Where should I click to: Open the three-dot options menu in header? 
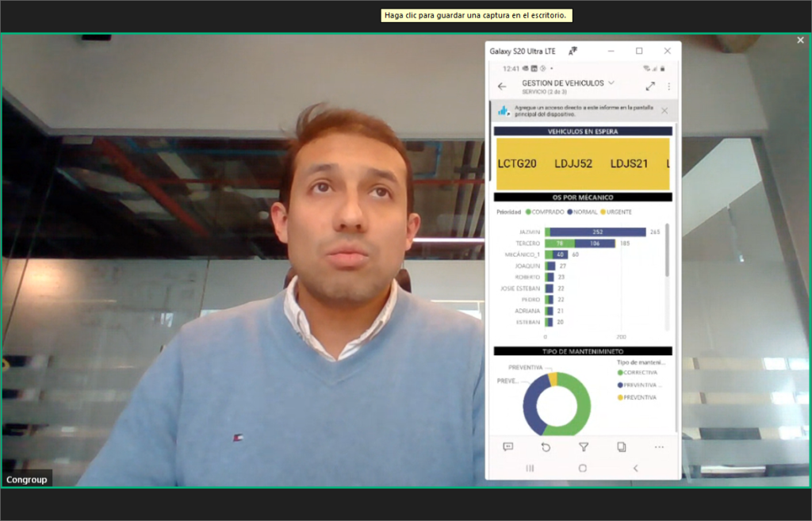[x=668, y=86]
